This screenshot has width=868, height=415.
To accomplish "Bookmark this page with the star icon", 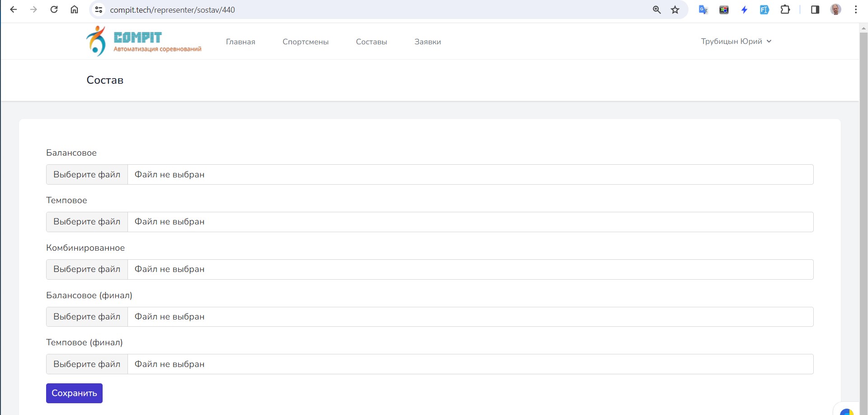I will pos(675,10).
